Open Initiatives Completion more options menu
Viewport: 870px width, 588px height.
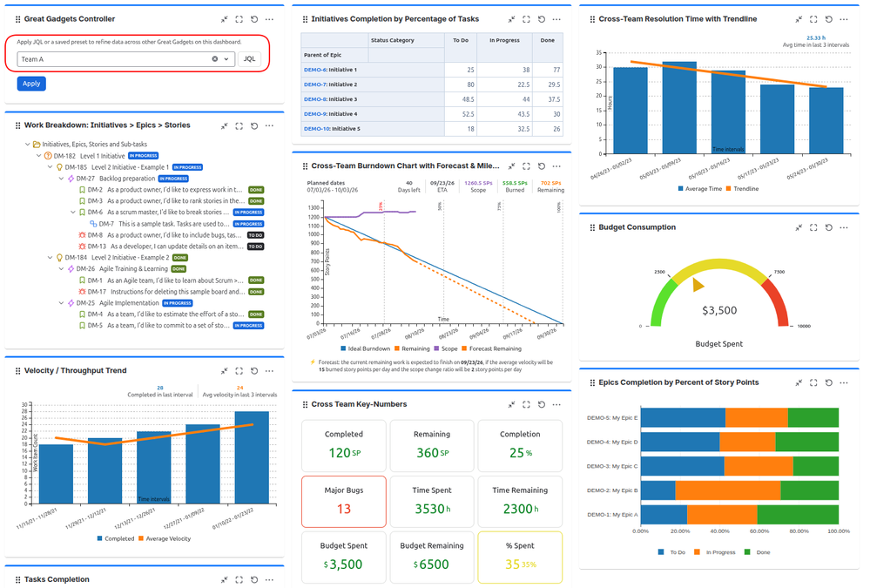pyautogui.click(x=557, y=19)
